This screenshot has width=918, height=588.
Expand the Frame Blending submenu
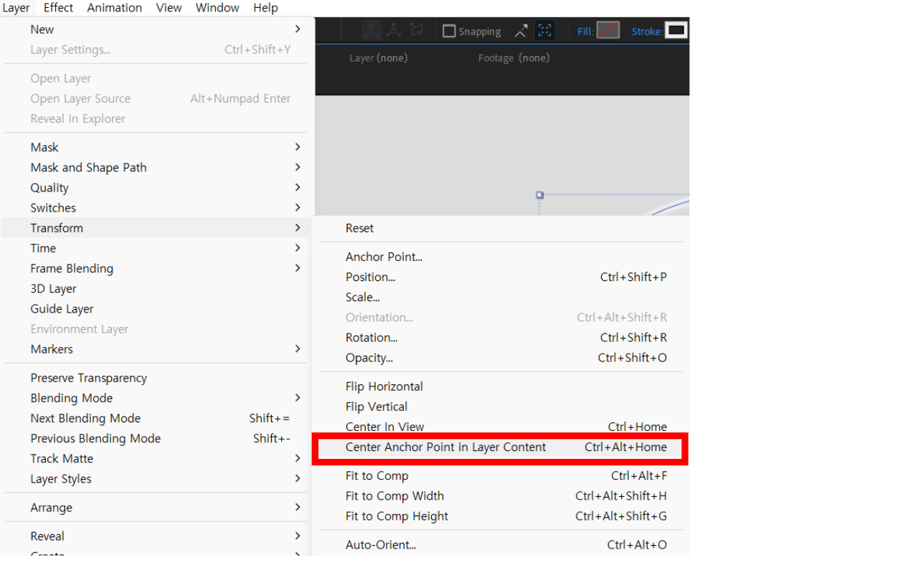[x=155, y=268]
